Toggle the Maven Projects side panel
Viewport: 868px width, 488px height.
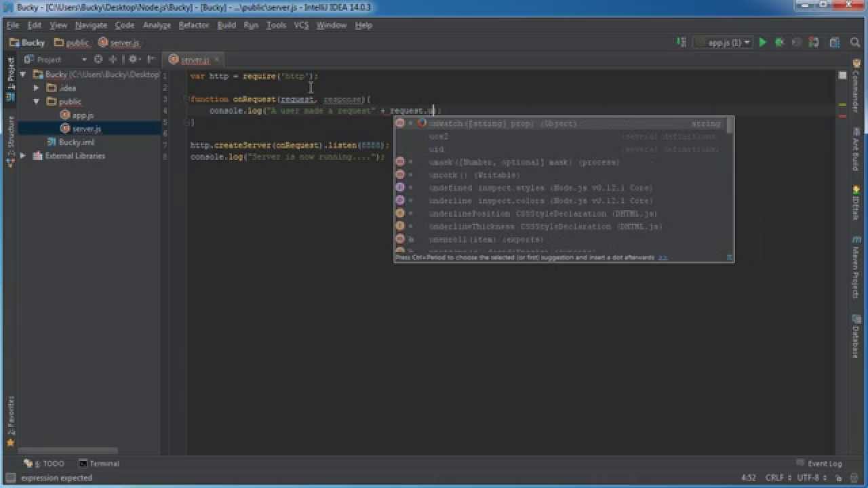coord(856,267)
